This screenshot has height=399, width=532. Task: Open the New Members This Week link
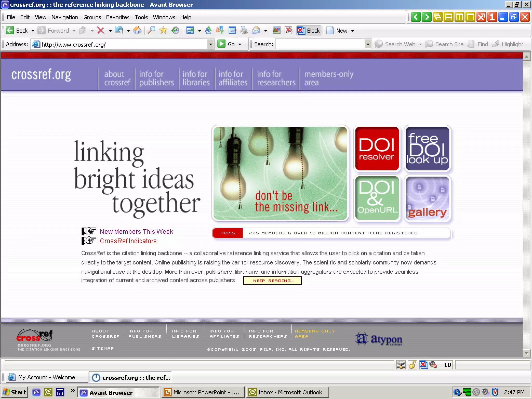point(136,231)
